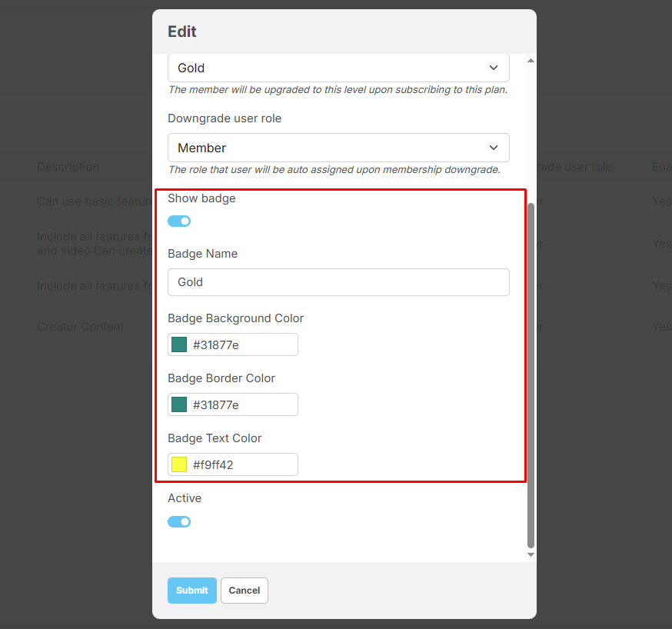
Task: Turn off the Active toggle
Action: [x=179, y=522]
